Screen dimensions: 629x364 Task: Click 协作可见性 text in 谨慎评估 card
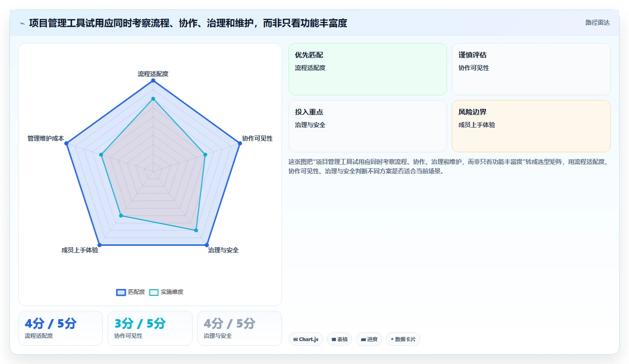coord(474,68)
